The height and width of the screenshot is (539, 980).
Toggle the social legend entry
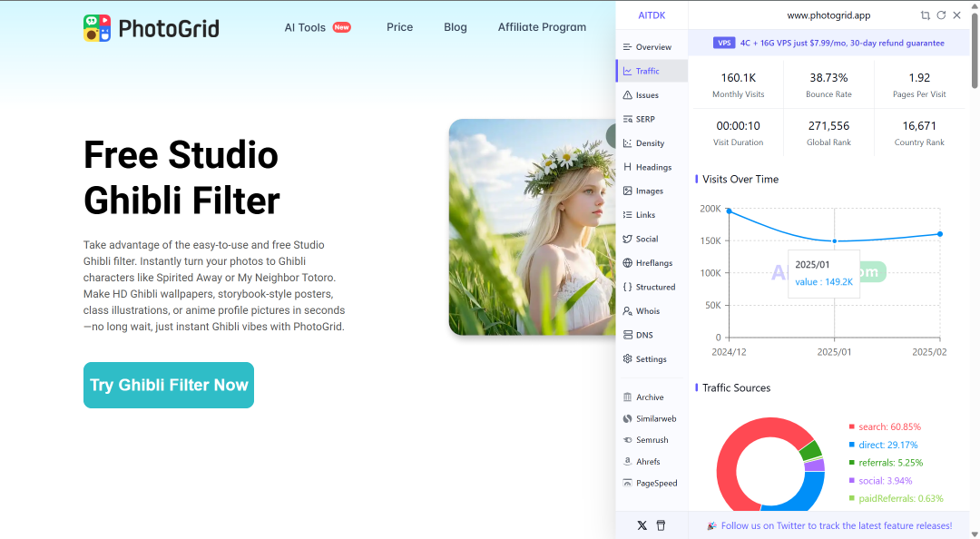880,481
